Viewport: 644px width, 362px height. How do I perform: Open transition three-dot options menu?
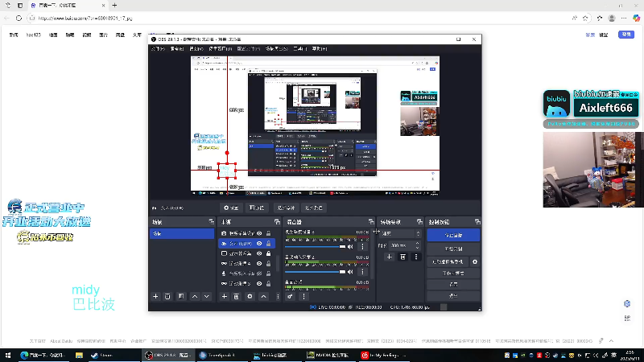coord(416,257)
